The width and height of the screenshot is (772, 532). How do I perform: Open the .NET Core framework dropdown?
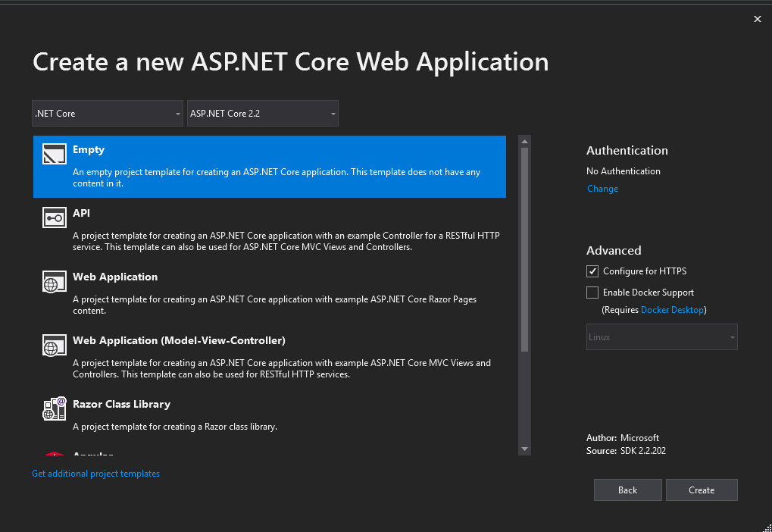(x=108, y=114)
